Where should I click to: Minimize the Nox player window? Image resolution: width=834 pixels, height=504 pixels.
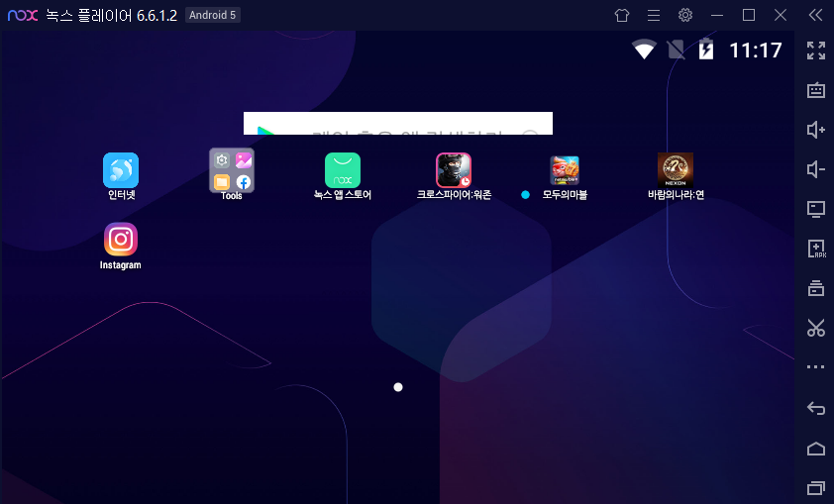[717, 15]
